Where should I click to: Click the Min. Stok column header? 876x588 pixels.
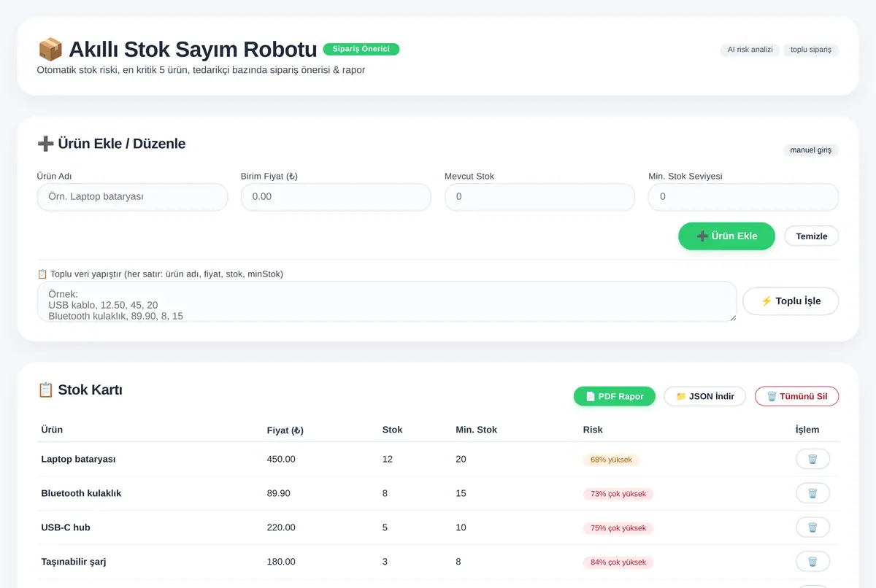click(476, 430)
